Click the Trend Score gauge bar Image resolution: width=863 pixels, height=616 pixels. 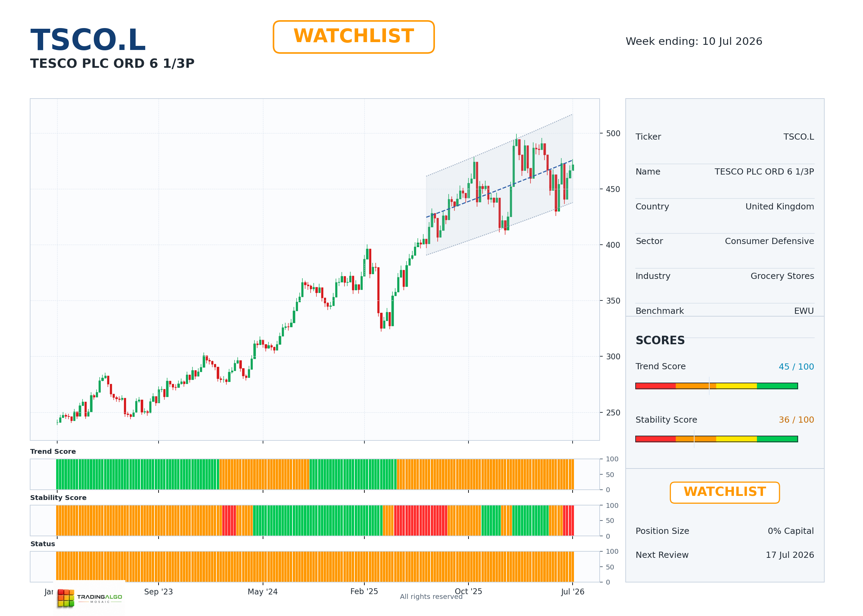[x=716, y=386]
